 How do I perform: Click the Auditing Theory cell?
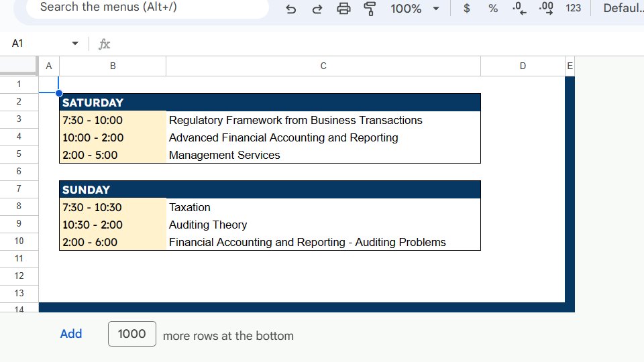pos(323,225)
